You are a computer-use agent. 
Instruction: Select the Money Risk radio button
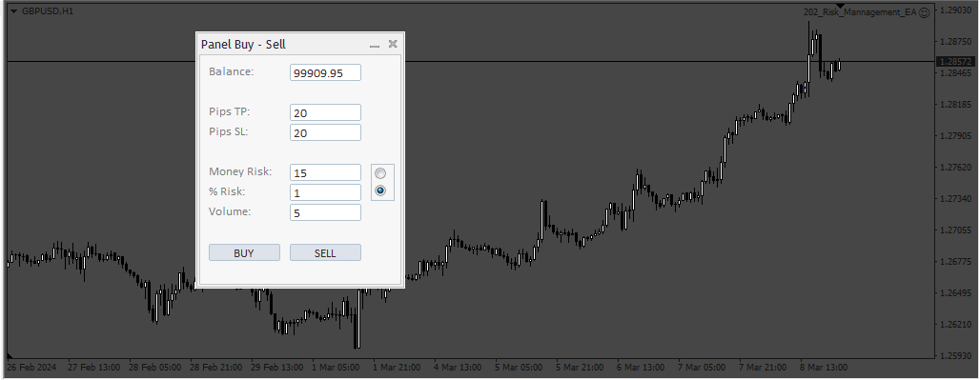380,173
